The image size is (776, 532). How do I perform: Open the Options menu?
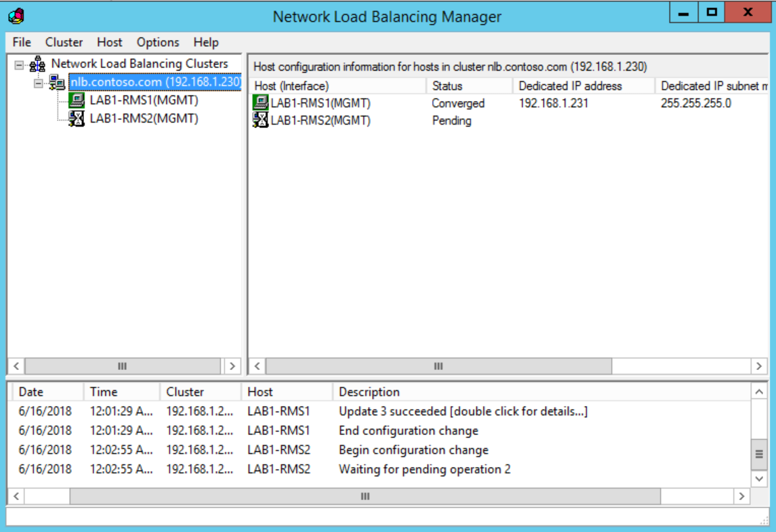(x=157, y=42)
